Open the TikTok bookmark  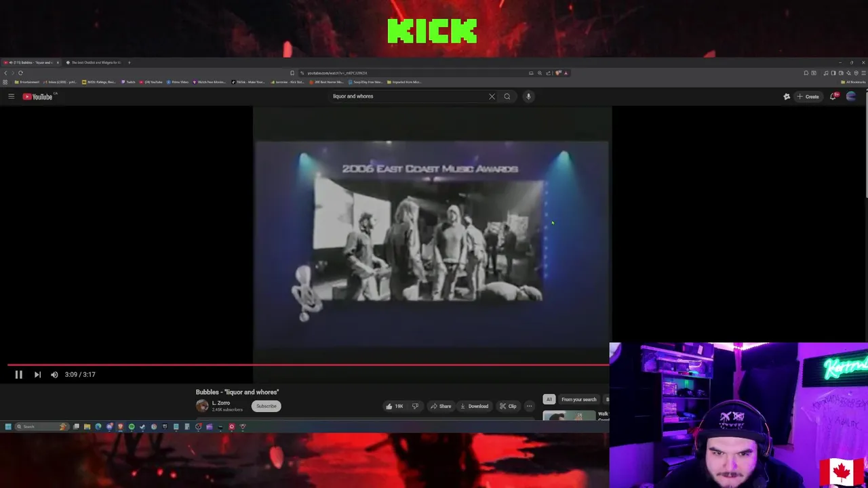(x=248, y=82)
